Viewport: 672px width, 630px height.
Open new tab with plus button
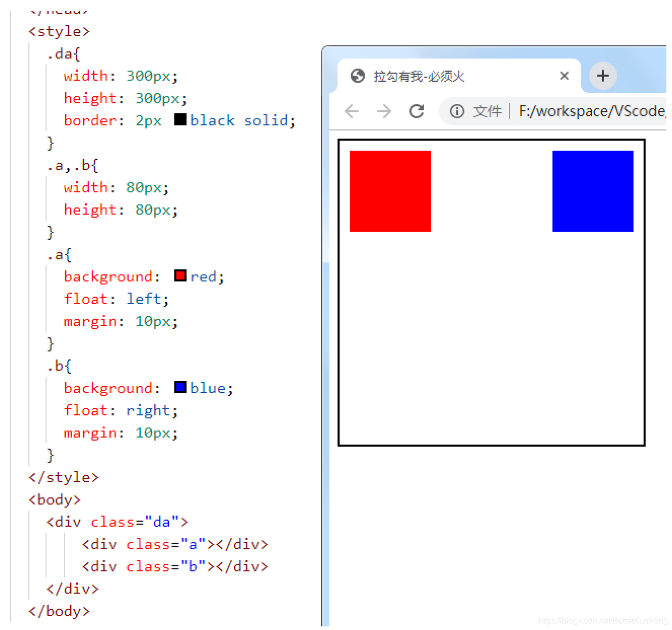603,76
